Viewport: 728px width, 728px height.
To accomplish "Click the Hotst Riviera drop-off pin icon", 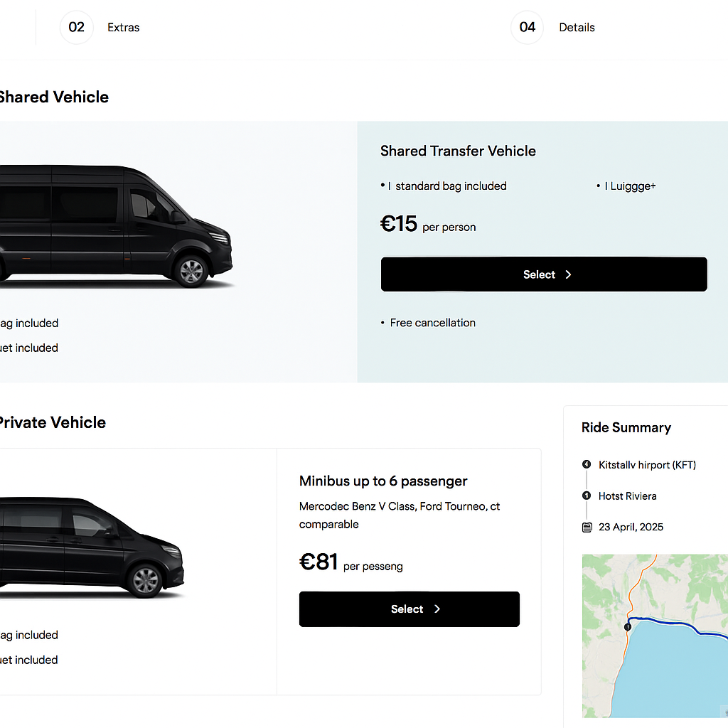I will (x=587, y=496).
